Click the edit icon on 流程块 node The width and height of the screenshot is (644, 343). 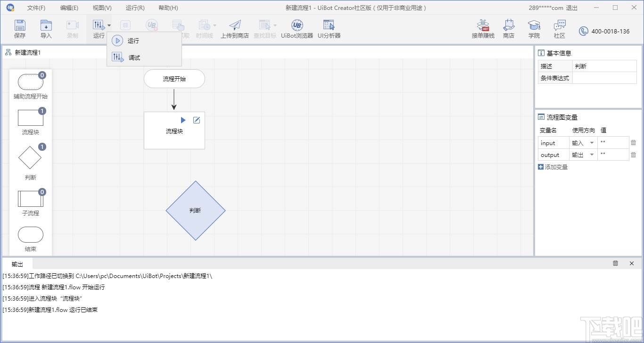coord(197,120)
